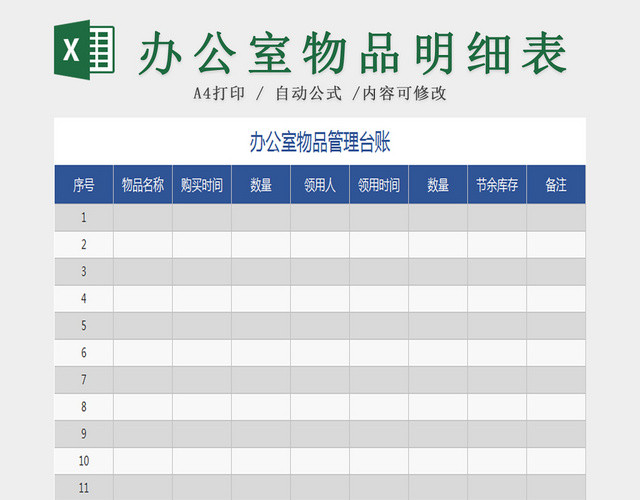Viewport: 640px width, 500px height.
Task: Click the empty 物品名称 cell in row 1
Action: (x=143, y=218)
